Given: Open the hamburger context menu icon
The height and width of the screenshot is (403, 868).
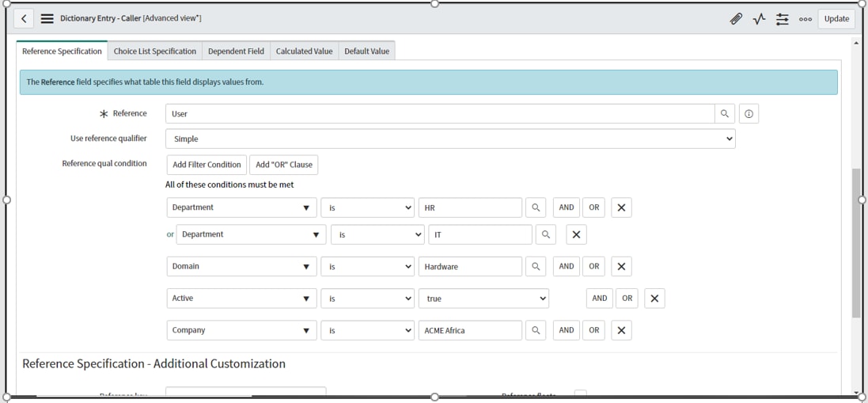Looking at the screenshot, I should [47, 18].
